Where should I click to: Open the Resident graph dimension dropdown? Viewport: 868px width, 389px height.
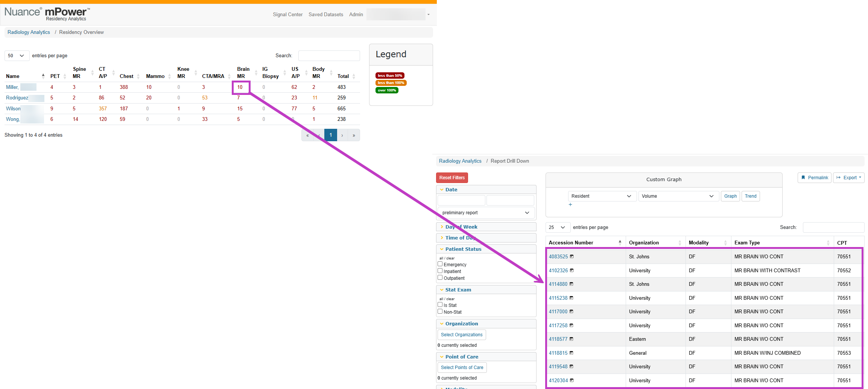click(x=602, y=196)
